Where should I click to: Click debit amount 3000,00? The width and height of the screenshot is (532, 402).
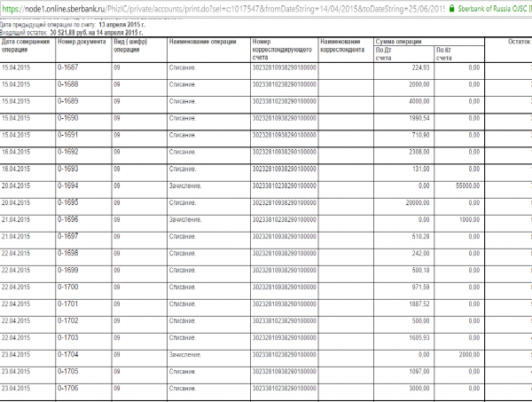point(419,389)
